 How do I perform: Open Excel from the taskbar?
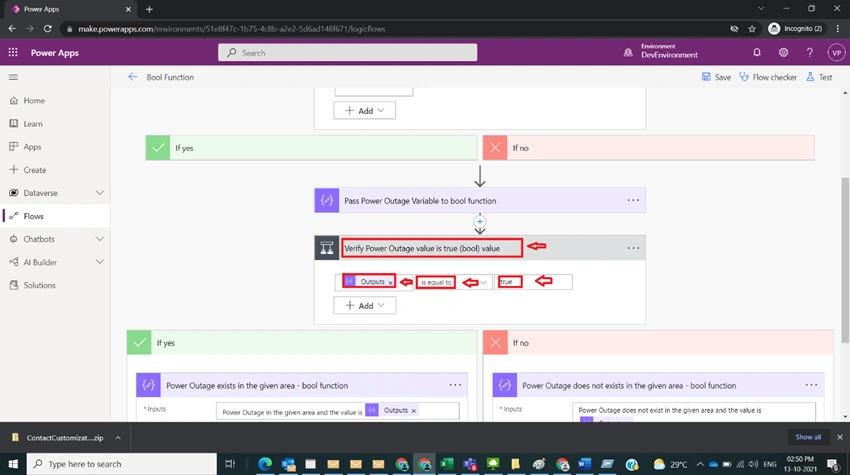447,464
